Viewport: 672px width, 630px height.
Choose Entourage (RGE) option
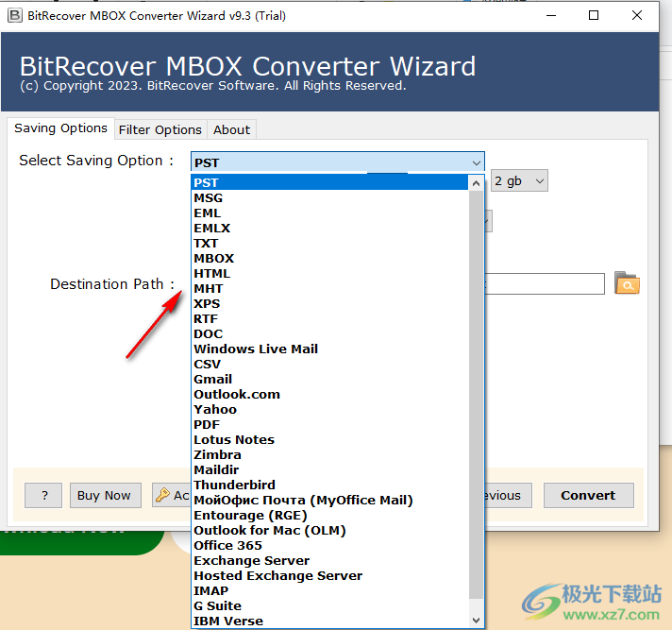pyautogui.click(x=329, y=515)
